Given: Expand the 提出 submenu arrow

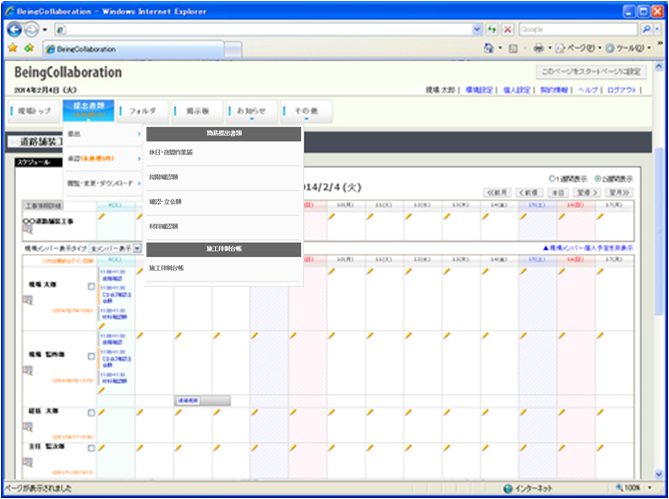Looking at the screenshot, I should (x=139, y=134).
